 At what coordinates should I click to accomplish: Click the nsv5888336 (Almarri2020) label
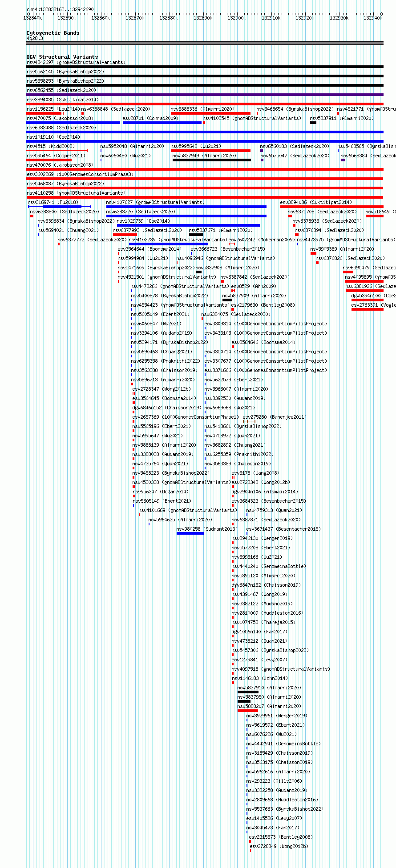pyautogui.click(x=202, y=109)
